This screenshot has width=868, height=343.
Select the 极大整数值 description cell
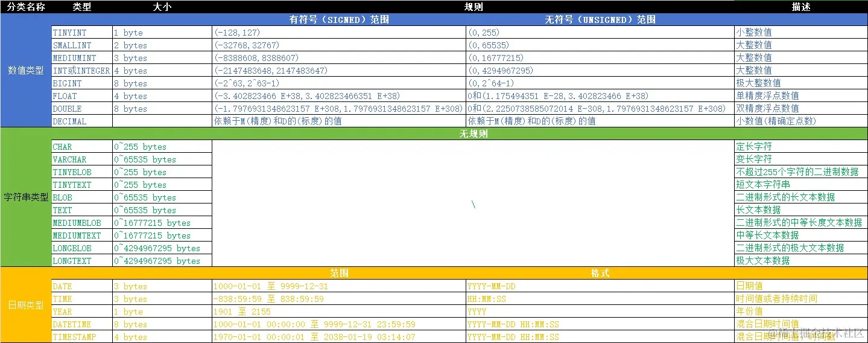point(801,83)
